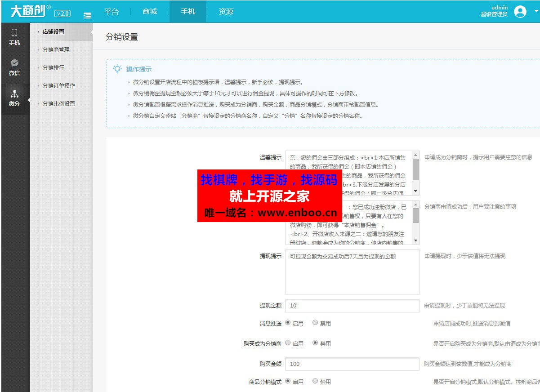Screen dimensions: 540x392
Task: Click the 温馨提示 textarea
Action: pos(352,173)
